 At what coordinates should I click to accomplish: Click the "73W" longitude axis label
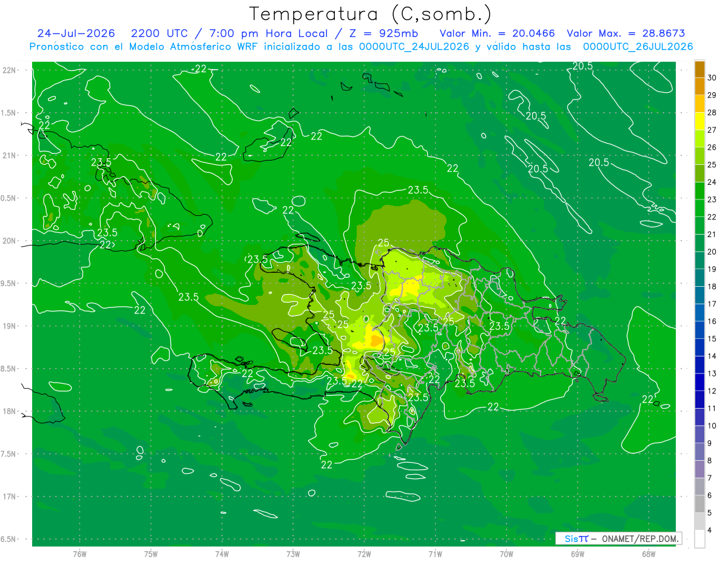coord(293,554)
